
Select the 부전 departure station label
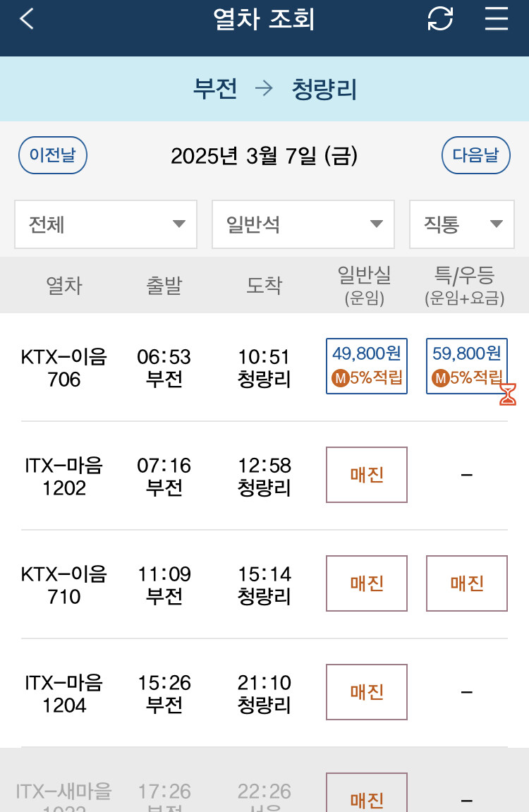[x=215, y=89]
